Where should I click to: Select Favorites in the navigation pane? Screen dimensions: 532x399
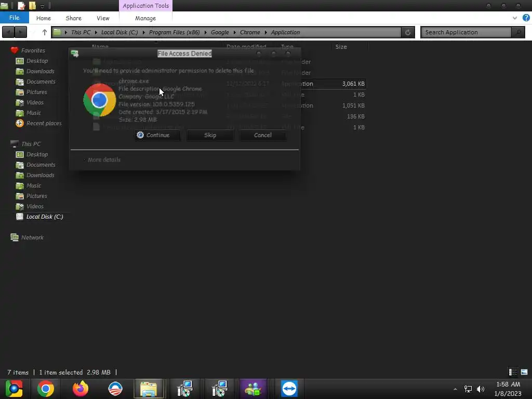coord(33,50)
